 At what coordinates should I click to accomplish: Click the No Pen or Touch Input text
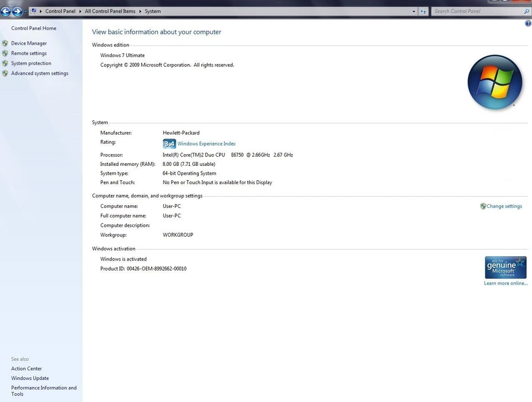[217, 182]
